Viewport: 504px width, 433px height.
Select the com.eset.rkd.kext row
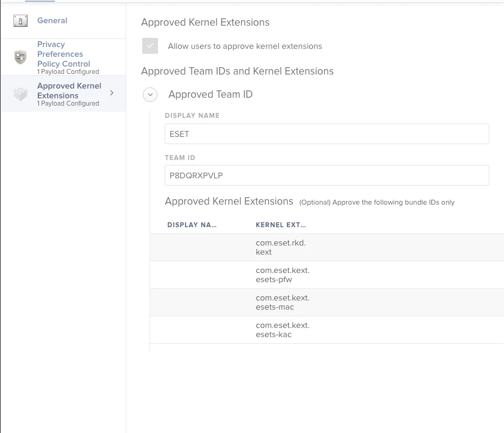click(327, 247)
